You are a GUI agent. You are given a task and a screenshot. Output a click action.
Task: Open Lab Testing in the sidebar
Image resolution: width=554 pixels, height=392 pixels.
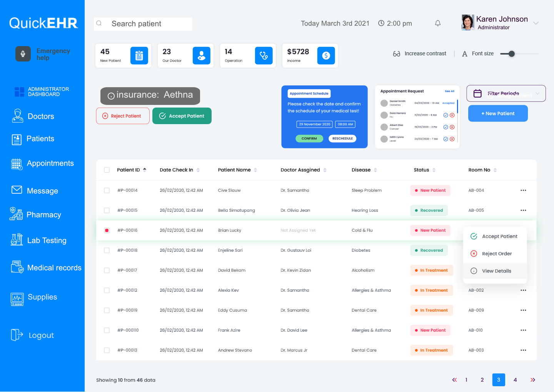(x=47, y=241)
